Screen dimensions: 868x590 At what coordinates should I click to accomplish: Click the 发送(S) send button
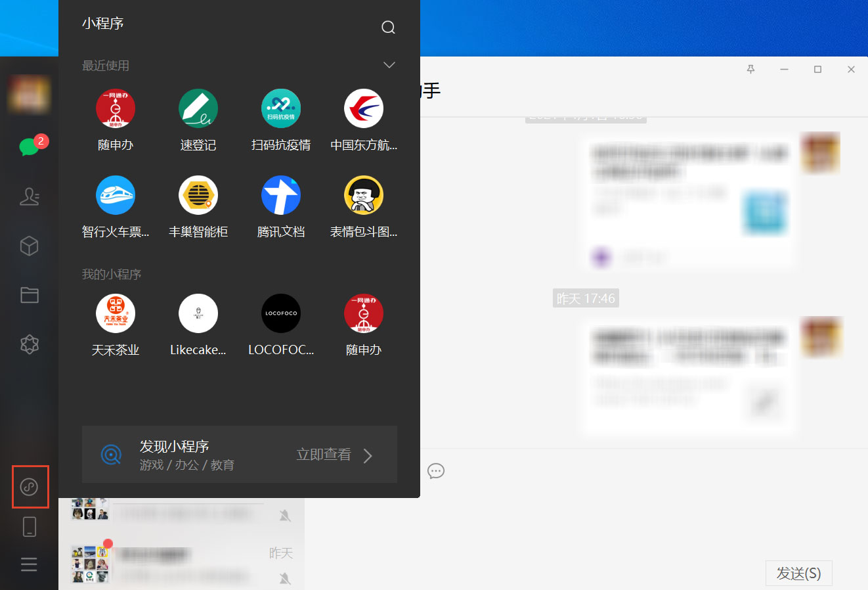[x=798, y=573]
